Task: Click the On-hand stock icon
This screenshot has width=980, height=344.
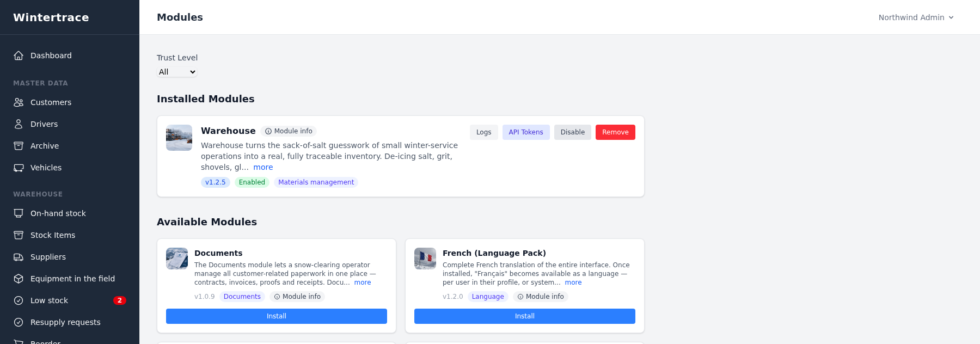Action: coord(19,213)
